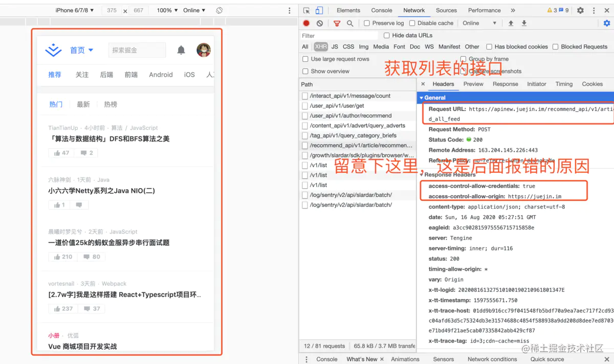Switch to the Sources tab
The width and height of the screenshot is (614, 364).
[x=446, y=10]
